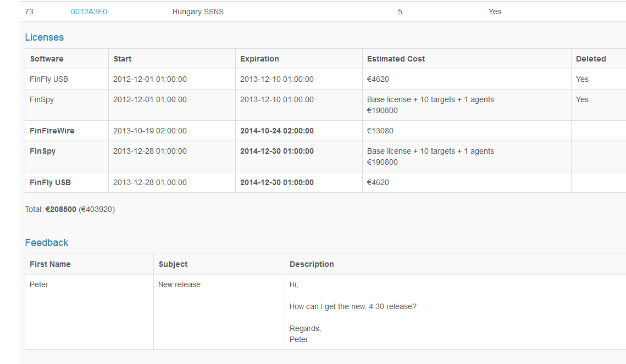Screen dimensions: 626x364
Task: Click the 4.30 release question text
Action: tap(353, 306)
